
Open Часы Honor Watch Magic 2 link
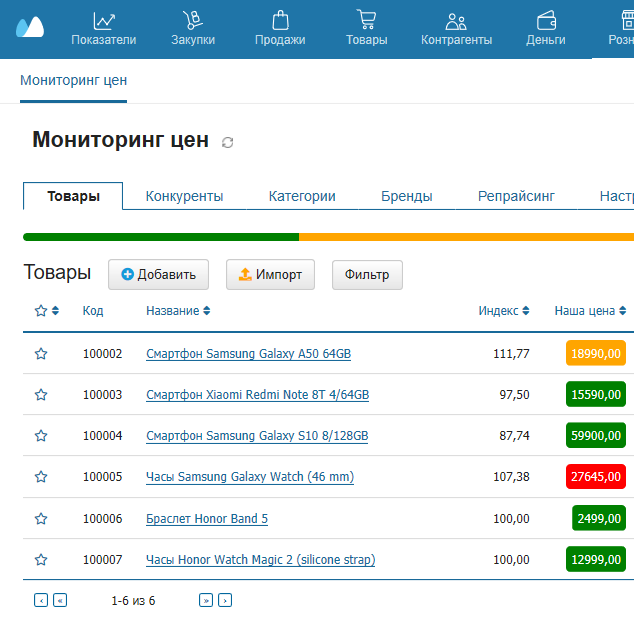[260, 560]
